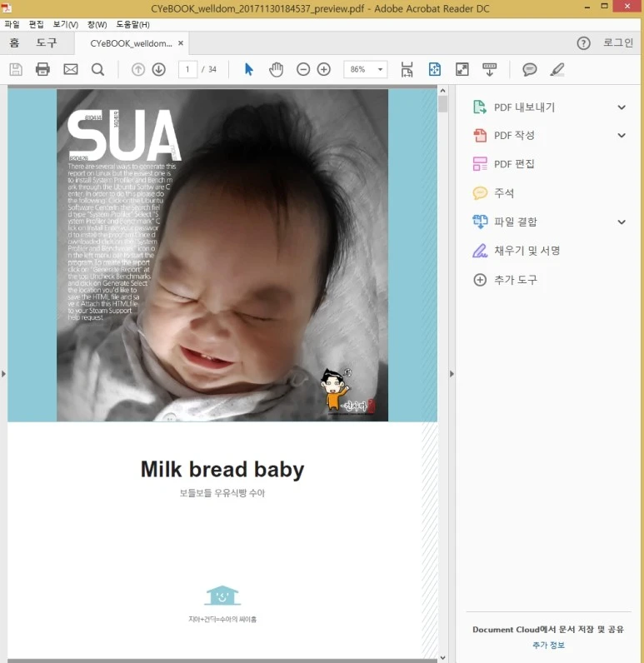Image resolution: width=644 pixels, height=663 pixels.
Task: Select the CYeBOOK_welldom document tab
Action: (131, 43)
